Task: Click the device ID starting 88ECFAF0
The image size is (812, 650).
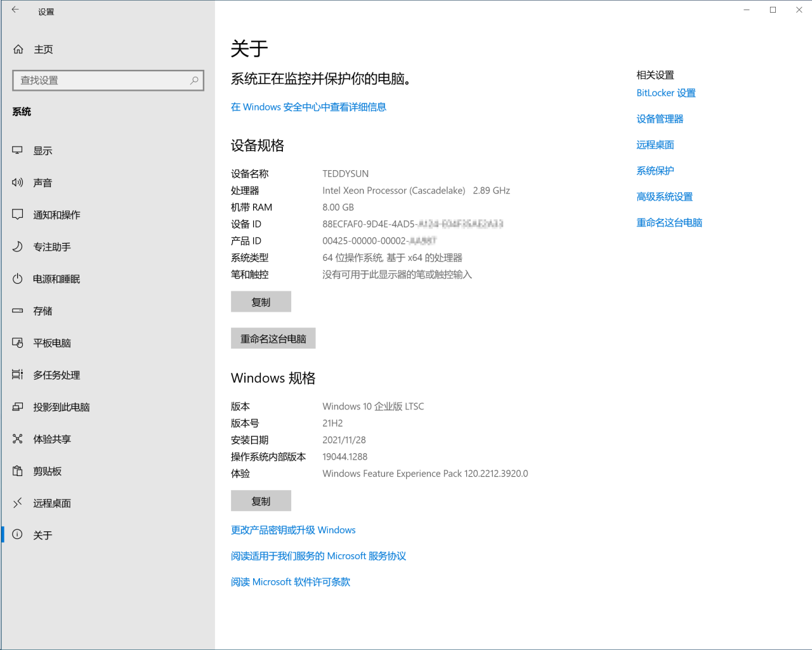Action: click(412, 224)
